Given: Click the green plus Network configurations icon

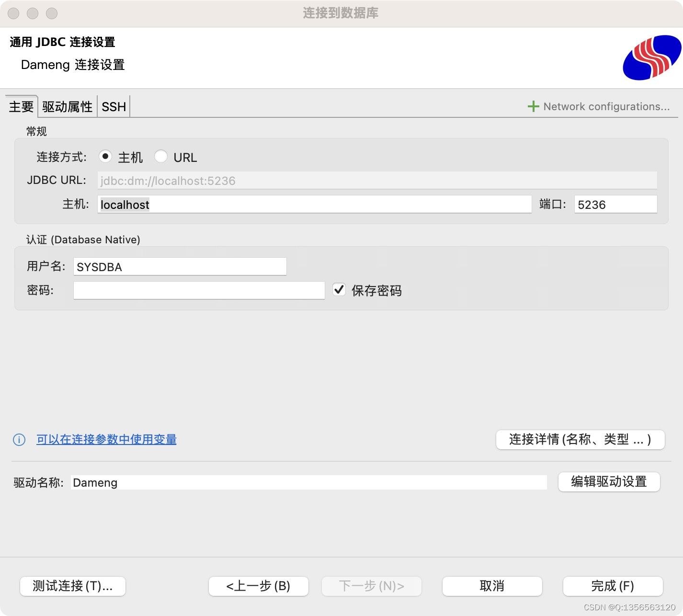Looking at the screenshot, I should pyautogui.click(x=533, y=106).
